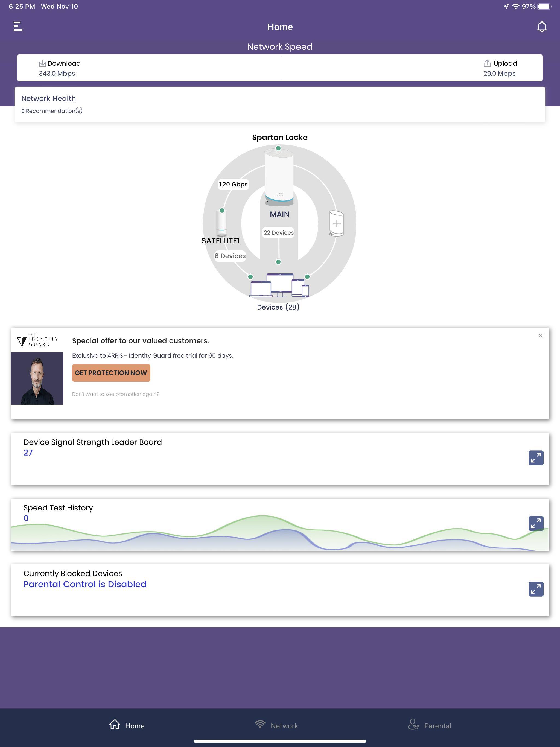Tap the Identity Guard promo photo

click(x=37, y=378)
